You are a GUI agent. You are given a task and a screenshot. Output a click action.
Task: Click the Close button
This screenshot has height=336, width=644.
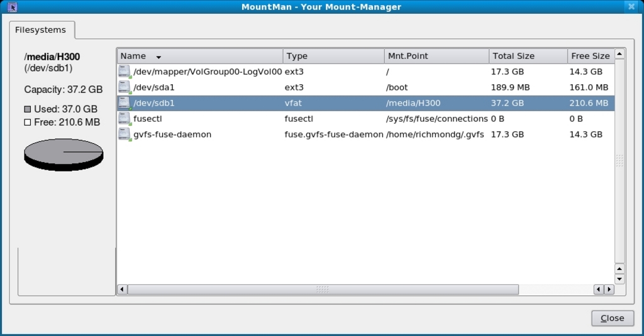pyautogui.click(x=613, y=318)
